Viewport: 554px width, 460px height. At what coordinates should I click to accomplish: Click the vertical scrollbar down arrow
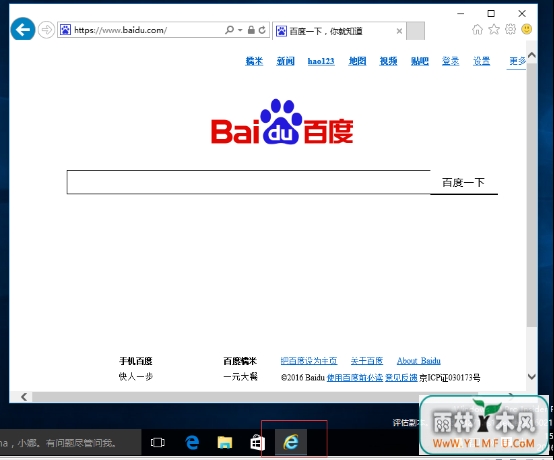click(x=532, y=376)
